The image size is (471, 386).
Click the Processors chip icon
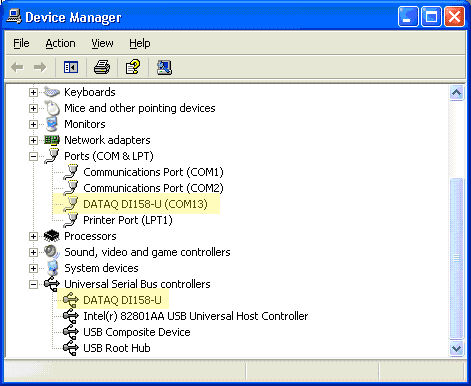pos(52,236)
